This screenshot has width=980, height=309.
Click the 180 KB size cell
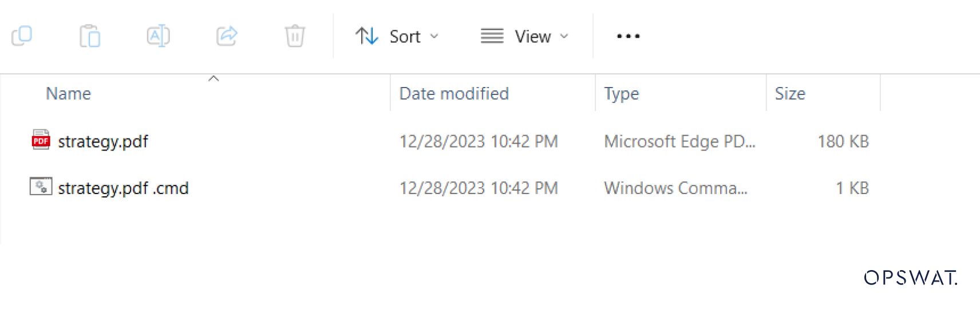tap(843, 141)
